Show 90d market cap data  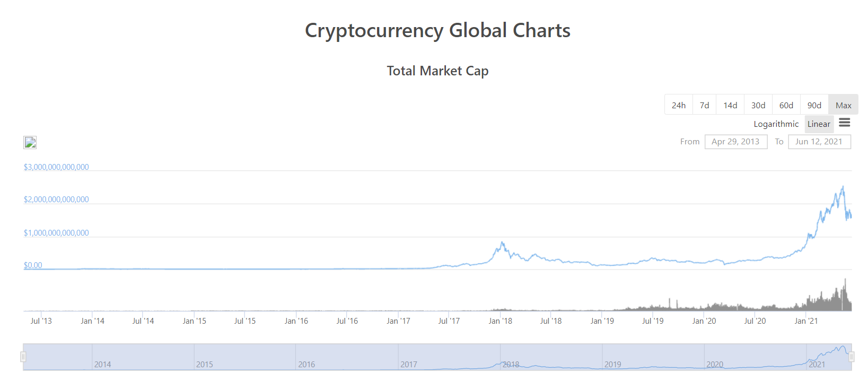pyautogui.click(x=814, y=105)
